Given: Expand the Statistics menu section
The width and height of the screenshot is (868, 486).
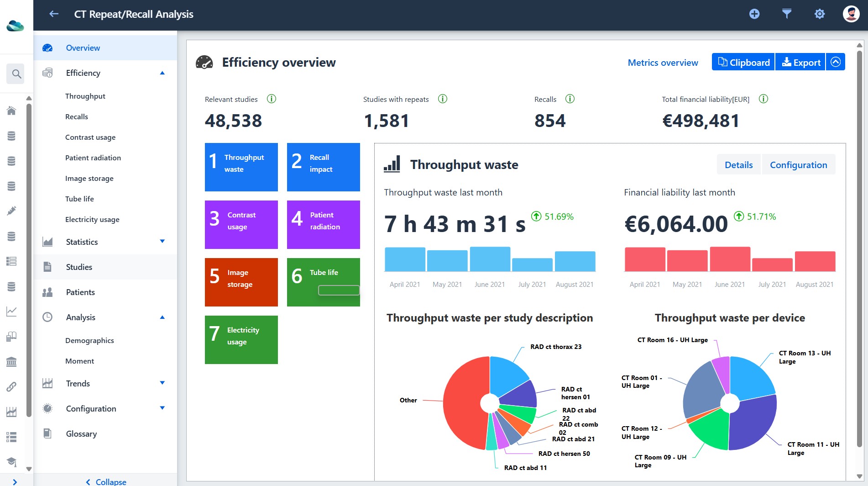Looking at the screenshot, I should [x=162, y=241].
